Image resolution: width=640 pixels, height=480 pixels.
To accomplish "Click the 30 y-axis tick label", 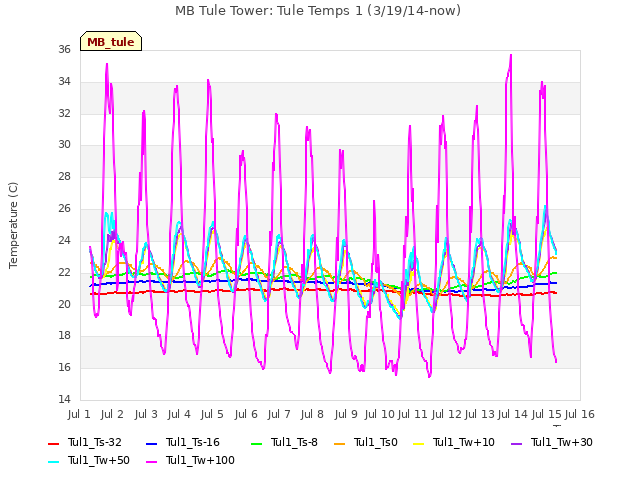I will [x=64, y=144].
